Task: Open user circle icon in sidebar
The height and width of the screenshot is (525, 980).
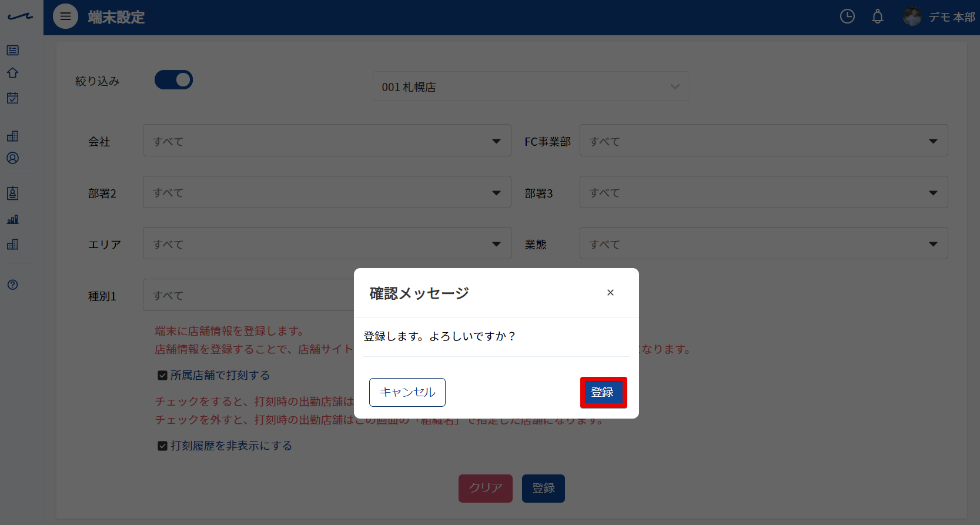Action: coord(12,158)
